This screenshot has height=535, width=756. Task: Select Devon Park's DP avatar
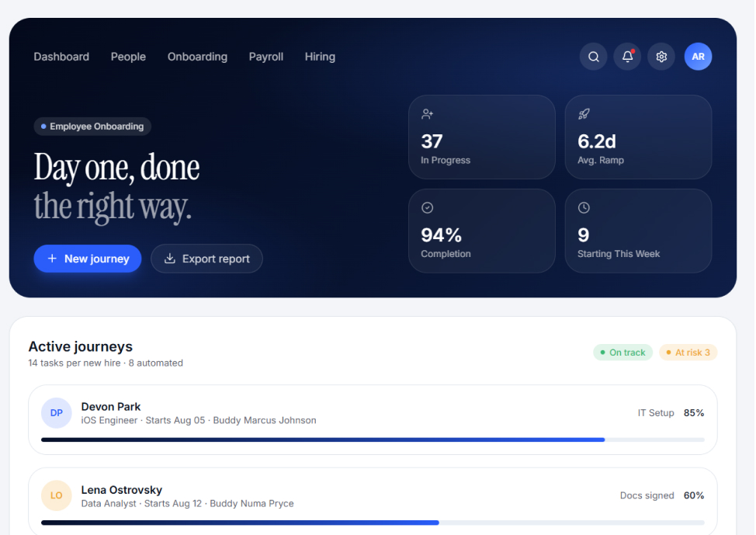pos(57,413)
